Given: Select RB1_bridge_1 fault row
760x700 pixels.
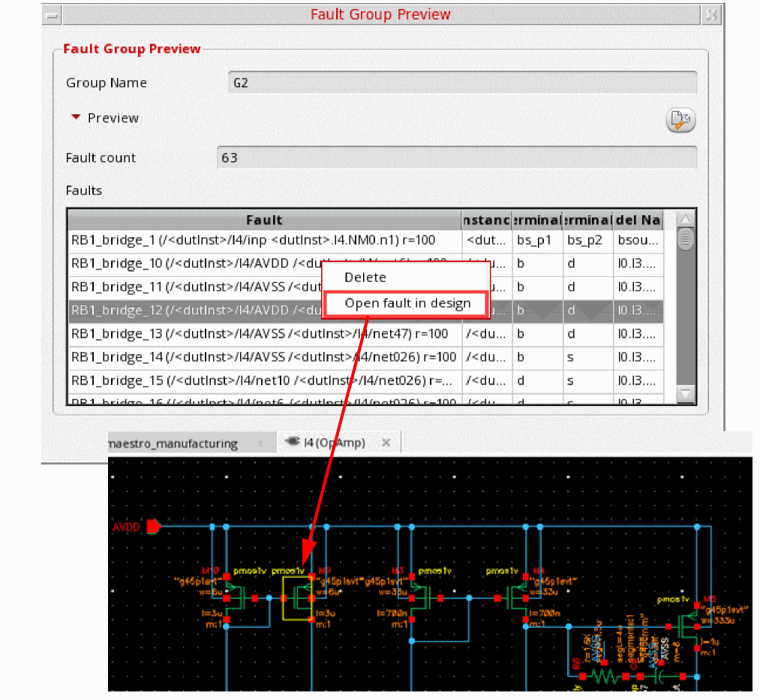Looking at the screenshot, I should pos(365,240).
